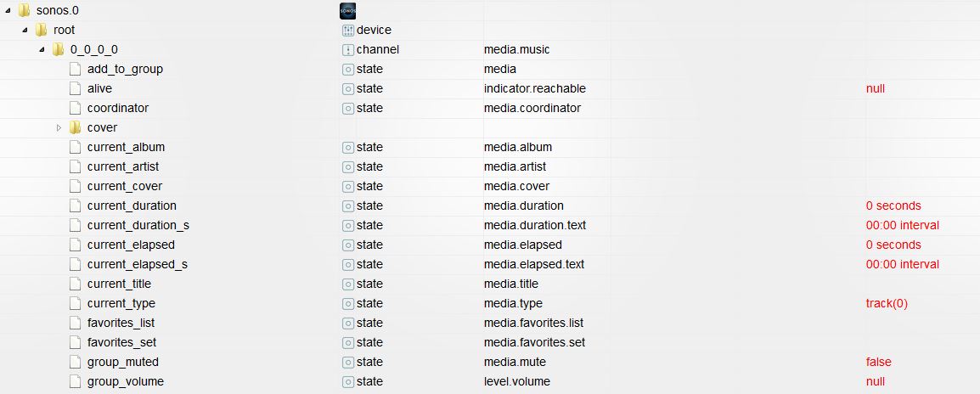The height and width of the screenshot is (394, 980).
Task: Click the null value in the alive row
Action: (x=876, y=88)
